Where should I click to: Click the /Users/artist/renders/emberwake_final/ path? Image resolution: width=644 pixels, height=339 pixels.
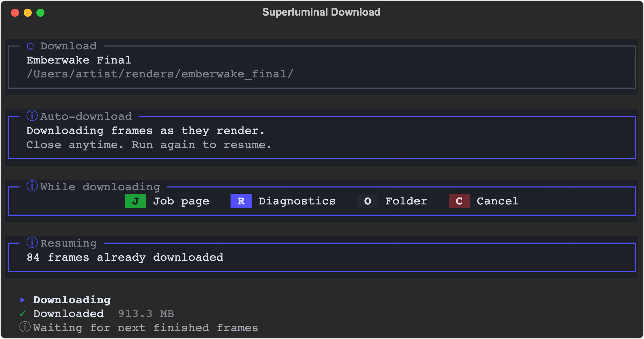pos(160,74)
